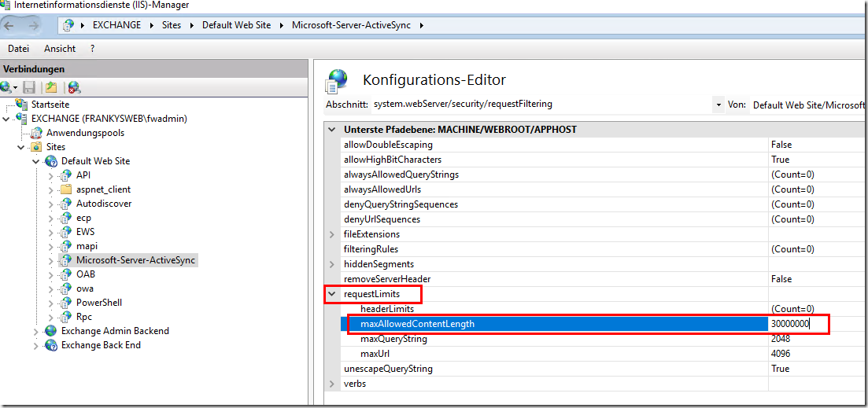
Task: Click the save icon in Verbindungen toolbar
Action: click(x=29, y=87)
